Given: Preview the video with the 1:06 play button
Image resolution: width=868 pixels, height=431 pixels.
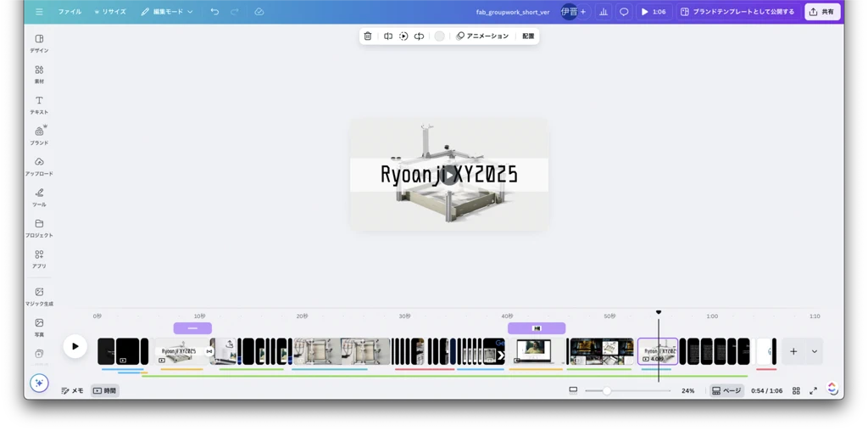Looking at the screenshot, I should tap(654, 12).
